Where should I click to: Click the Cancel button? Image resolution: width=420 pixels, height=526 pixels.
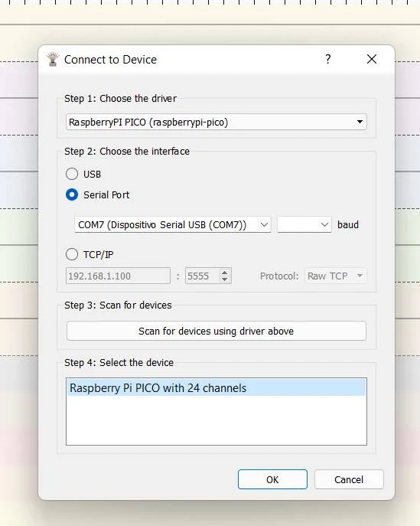point(349,479)
